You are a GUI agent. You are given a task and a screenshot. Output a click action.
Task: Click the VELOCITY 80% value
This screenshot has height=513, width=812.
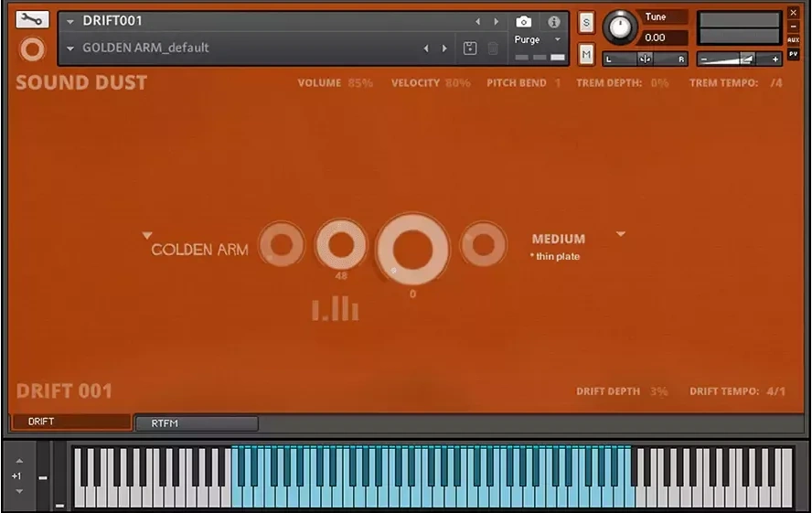[x=458, y=83]
